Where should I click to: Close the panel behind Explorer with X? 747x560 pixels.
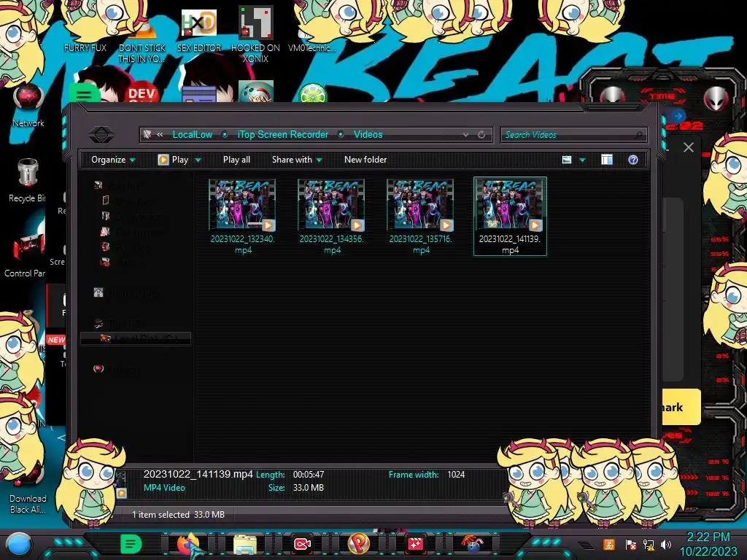tap(689, 147)
